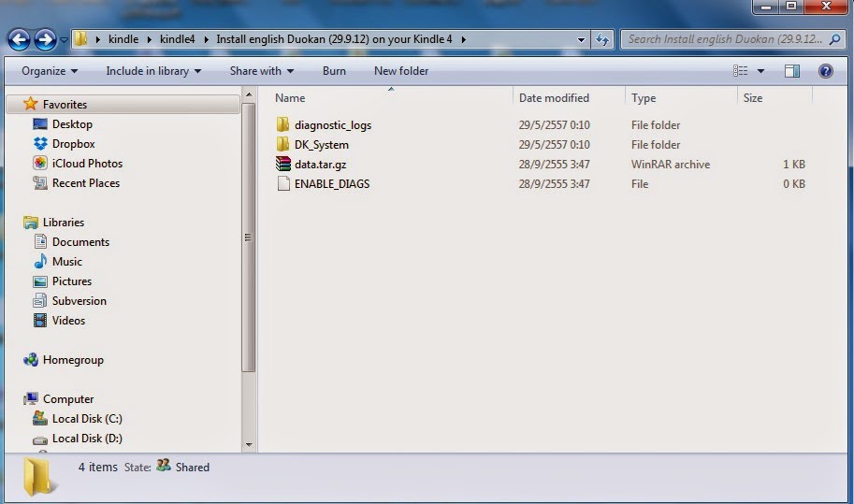Image resolution: width=854 pixels, height=504 pixels.
Task: Toggle the preview pane icon
Action: [792, 71]
